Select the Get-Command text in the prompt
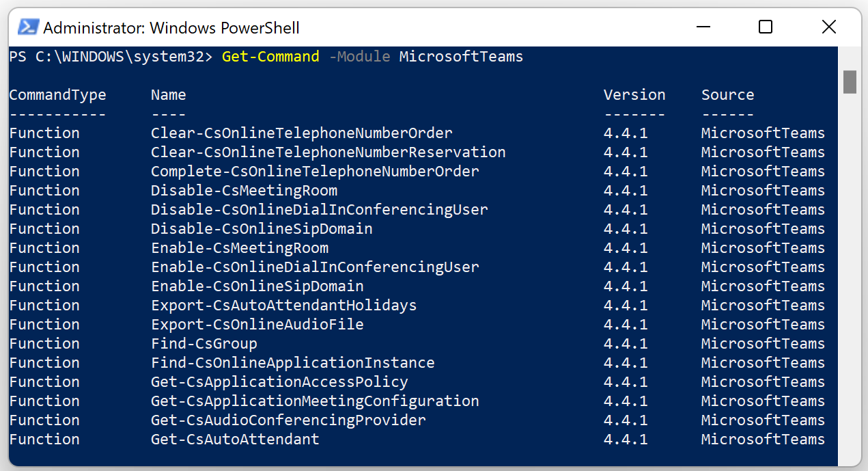868x471 pixels. [x=270, y=57]
